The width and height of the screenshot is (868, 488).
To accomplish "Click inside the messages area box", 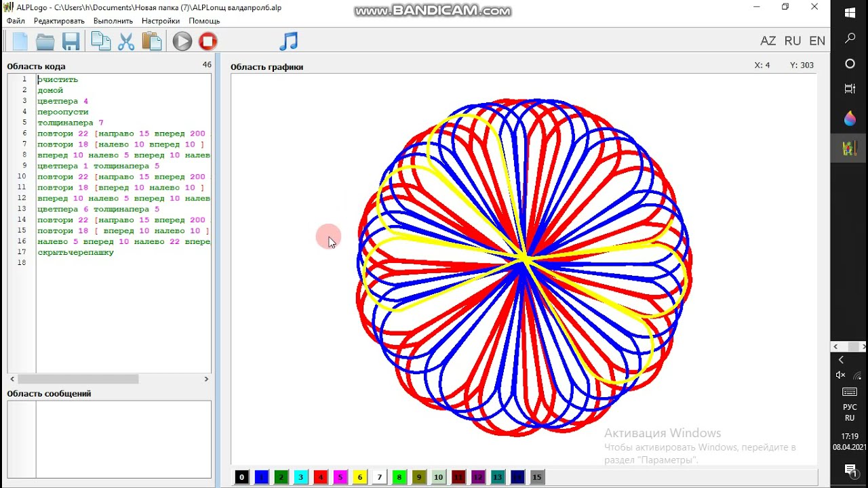I will click(x=109, y=439).
